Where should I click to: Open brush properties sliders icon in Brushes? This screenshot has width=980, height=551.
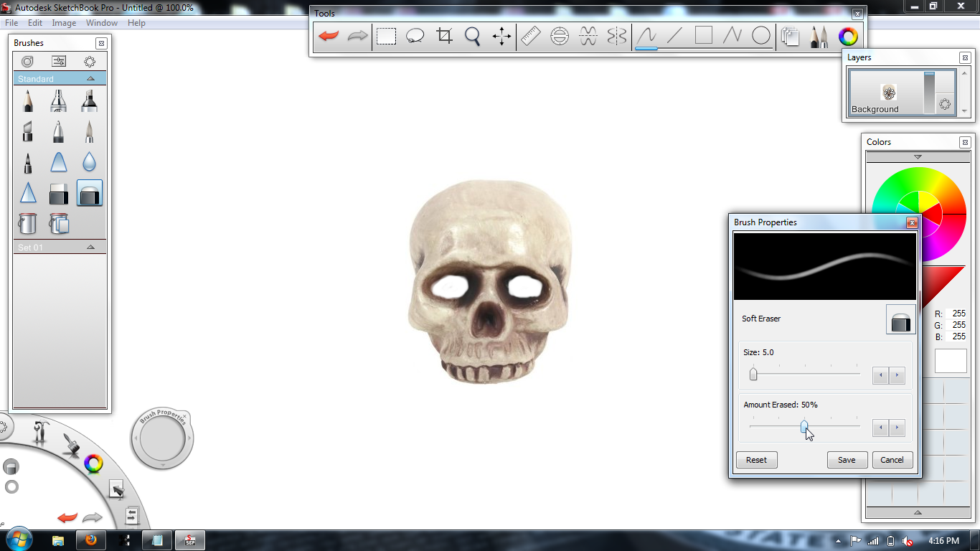59,62
